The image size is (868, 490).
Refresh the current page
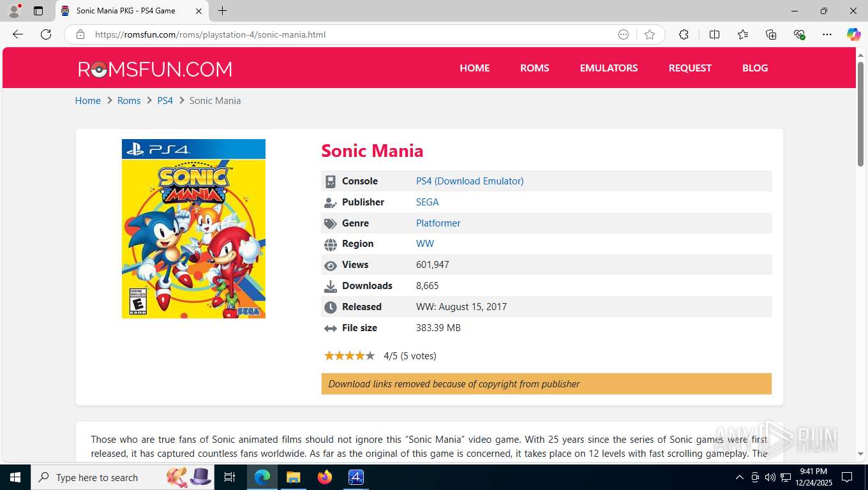coord(46,34)
